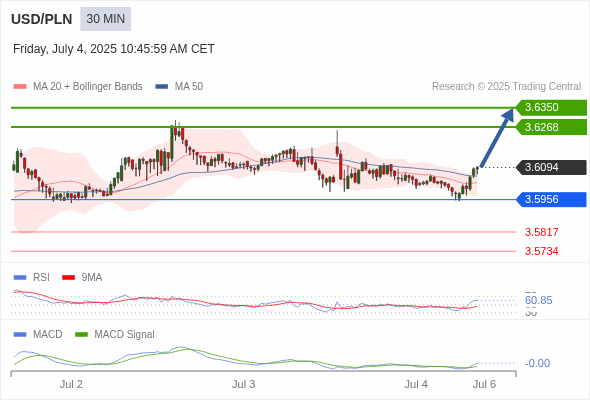Click the Jul 2 date axis label
The height and width of the screenshot is (400, 590).
[71, 385]
